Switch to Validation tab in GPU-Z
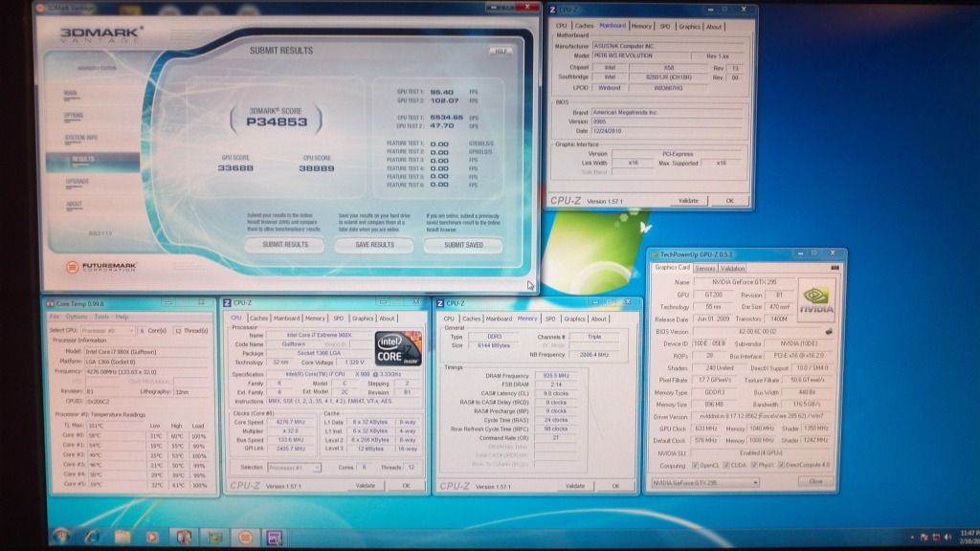Image resolution: width=980 pixels, height=551 pixels. point(732,269)
